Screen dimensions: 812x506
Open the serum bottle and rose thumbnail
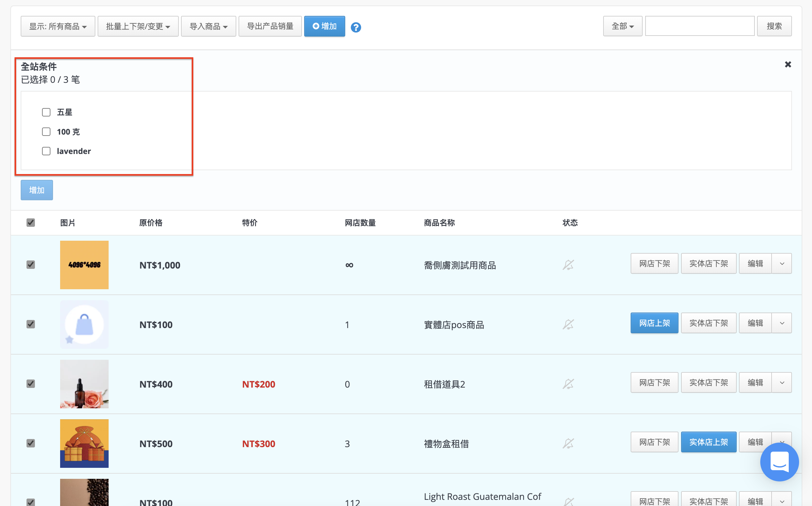pyautogui.click(x=84, y=384)
